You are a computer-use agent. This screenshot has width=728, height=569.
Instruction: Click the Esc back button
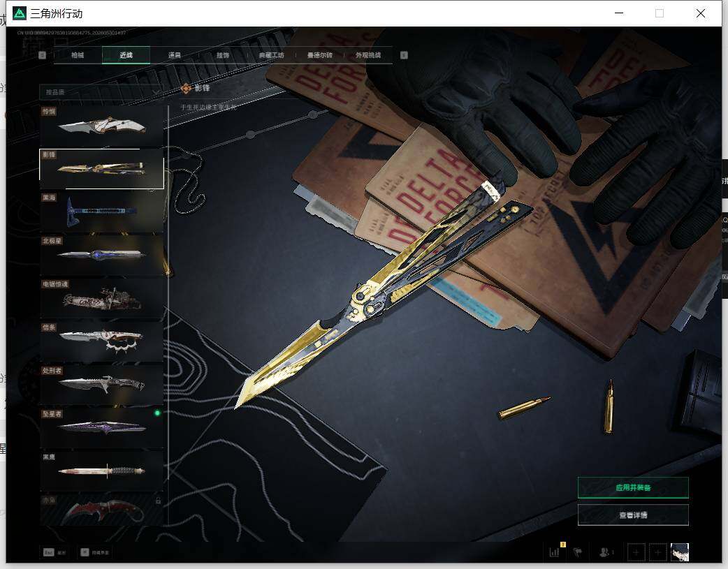54,552
